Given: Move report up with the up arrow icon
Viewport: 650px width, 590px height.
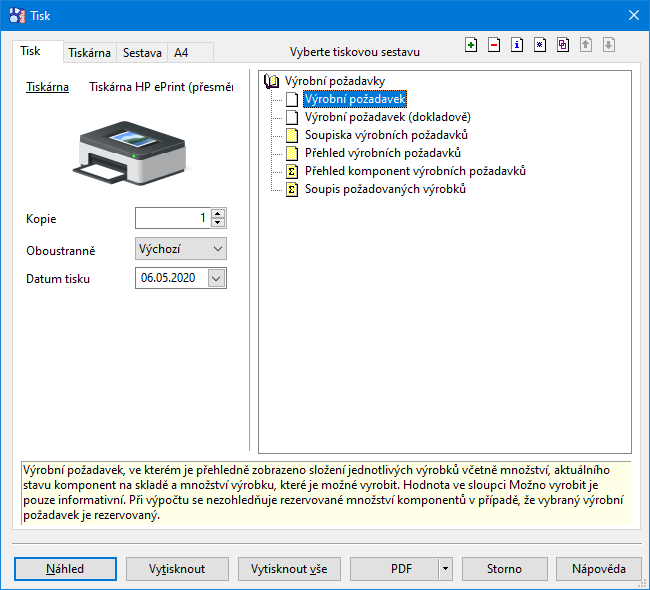Looking at the screenshot, I should (x=586, y=44).
